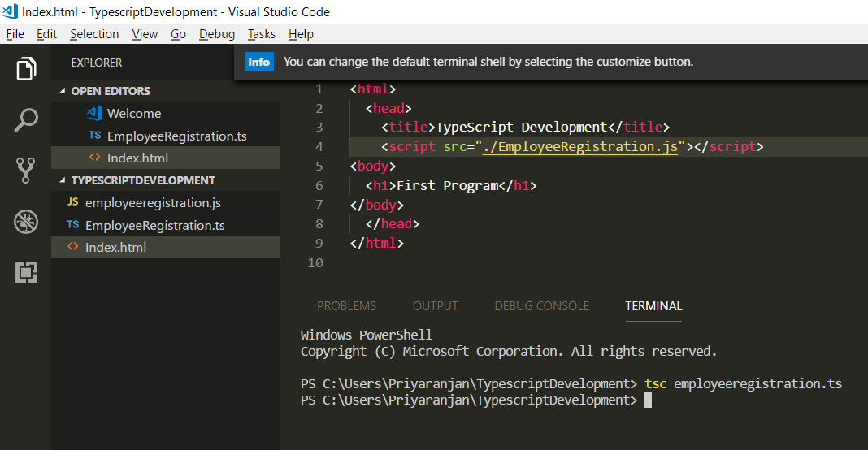Open employeeregistration.js in the project folder
Screen dimensions: 868x450
tap(166, 202)
